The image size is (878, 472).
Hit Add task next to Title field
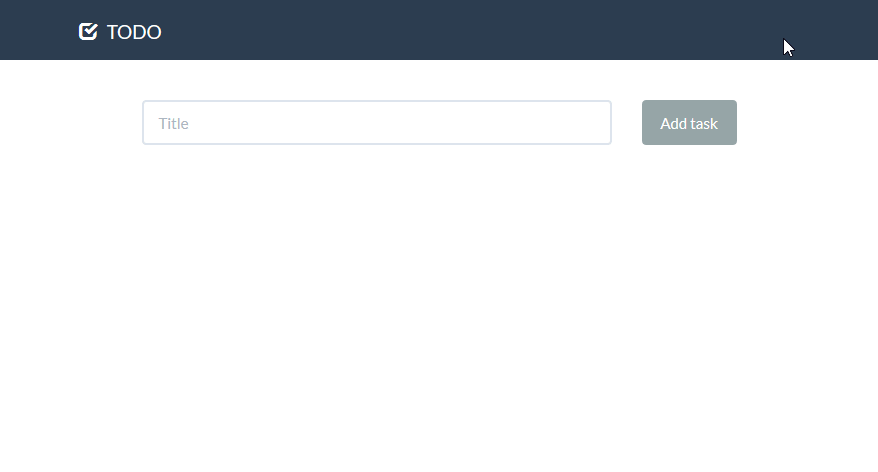689,123
